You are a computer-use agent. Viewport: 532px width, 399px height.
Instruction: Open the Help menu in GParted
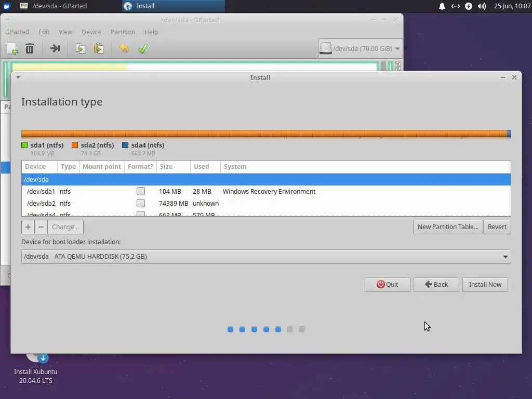click(x=151, y=32)
